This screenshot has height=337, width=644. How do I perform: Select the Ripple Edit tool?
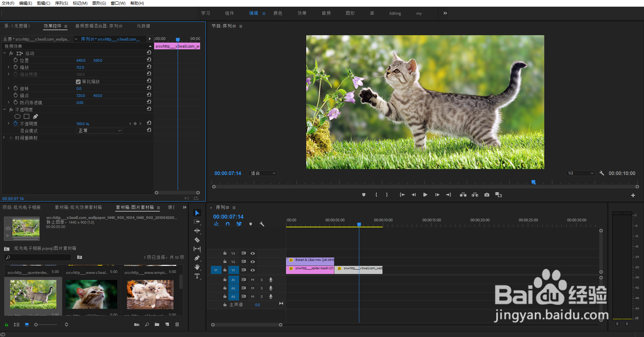(x=197, y=231)
